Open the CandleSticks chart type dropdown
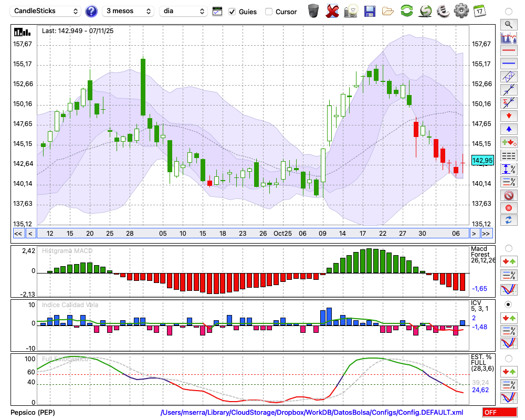 (x=46, y=11)
